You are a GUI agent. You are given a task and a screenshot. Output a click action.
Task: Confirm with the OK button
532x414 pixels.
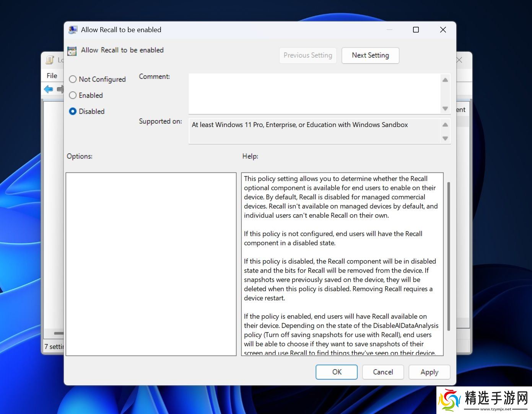(x=337, y=372)
